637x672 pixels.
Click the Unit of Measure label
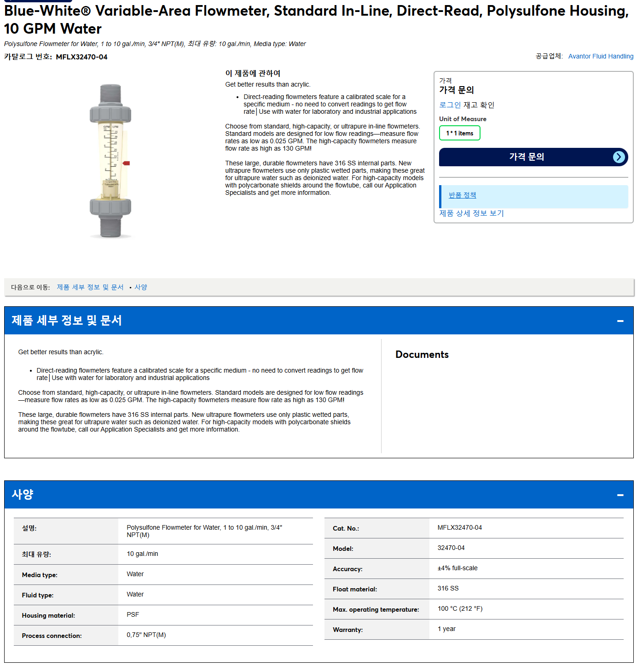pos(463,119)
